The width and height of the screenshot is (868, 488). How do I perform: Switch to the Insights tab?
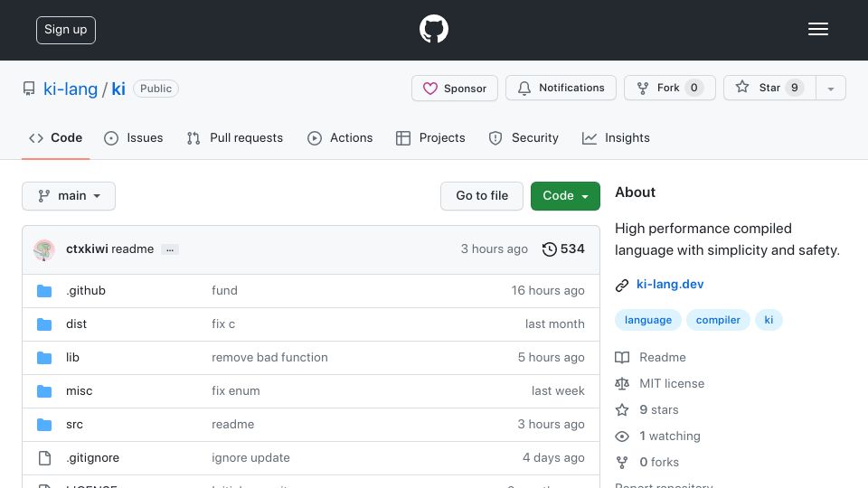click(x=616, y=137)
